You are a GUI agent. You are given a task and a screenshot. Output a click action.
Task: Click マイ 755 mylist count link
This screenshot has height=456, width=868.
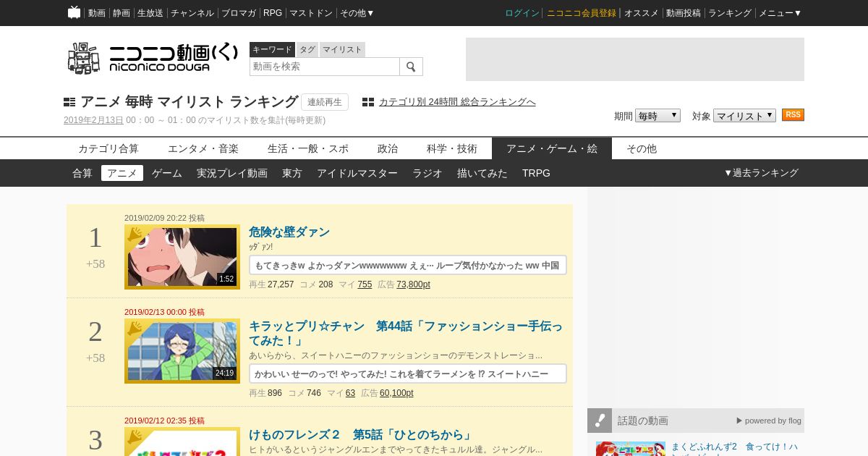point(365,284)
